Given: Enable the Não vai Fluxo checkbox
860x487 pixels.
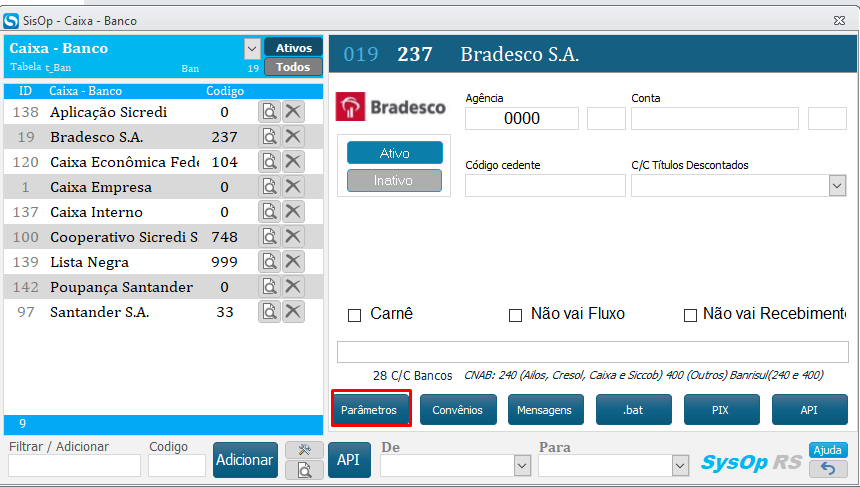Looking at the screenshot, I should (516, 315).
